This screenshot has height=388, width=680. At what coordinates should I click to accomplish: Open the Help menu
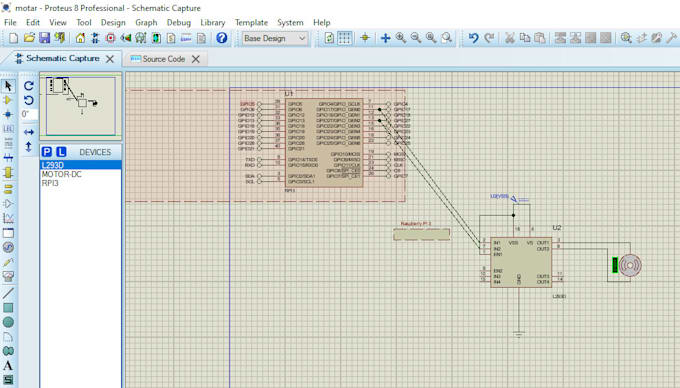(321, 23)
